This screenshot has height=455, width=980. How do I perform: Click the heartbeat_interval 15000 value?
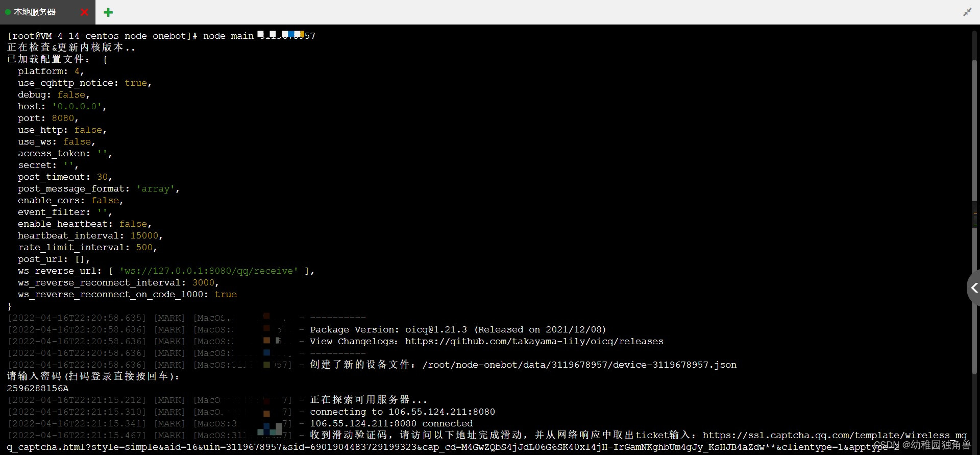click(x=144, y=236)
